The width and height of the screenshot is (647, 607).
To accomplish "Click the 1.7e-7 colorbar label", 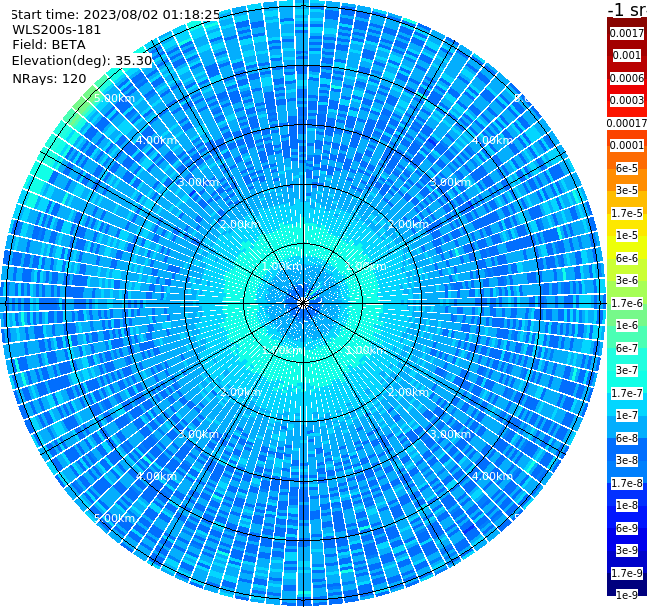I will click(627, 393).
